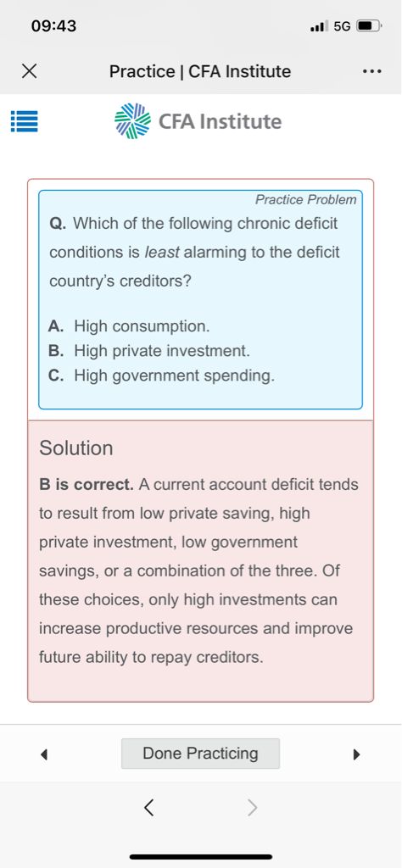Screen dimensions: 402x868
Task: Go to the next practice problem arrow
Action: (x=356, y=754)
